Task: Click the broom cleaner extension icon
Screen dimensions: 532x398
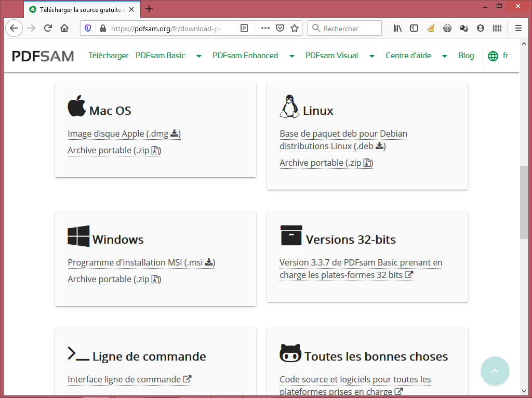Action: point(431,28)
